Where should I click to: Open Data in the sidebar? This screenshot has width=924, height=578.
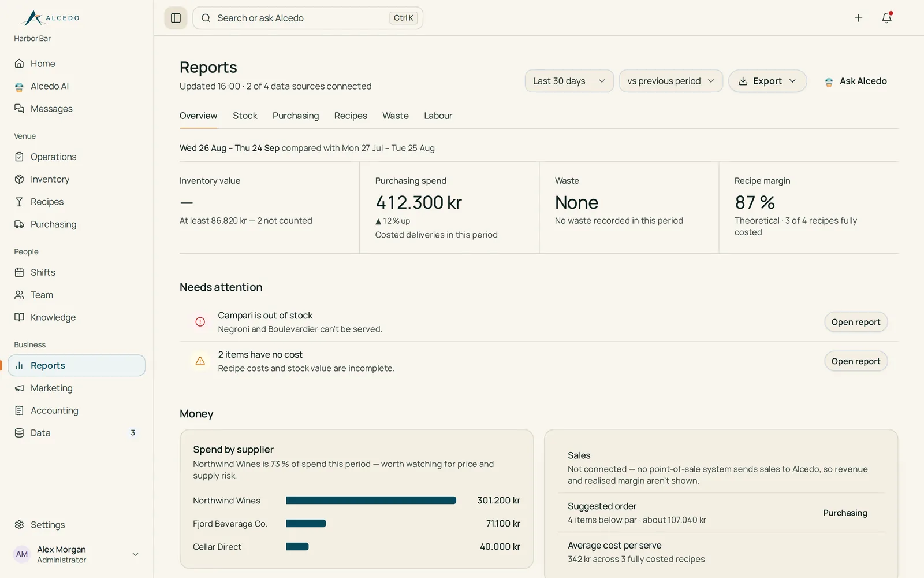click(76, 433)
